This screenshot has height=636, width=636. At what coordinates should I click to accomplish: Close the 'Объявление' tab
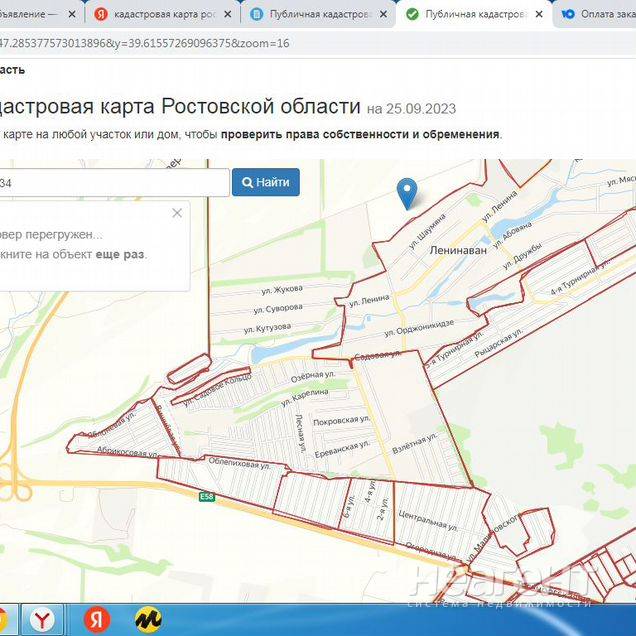click(x=70, y=14)
